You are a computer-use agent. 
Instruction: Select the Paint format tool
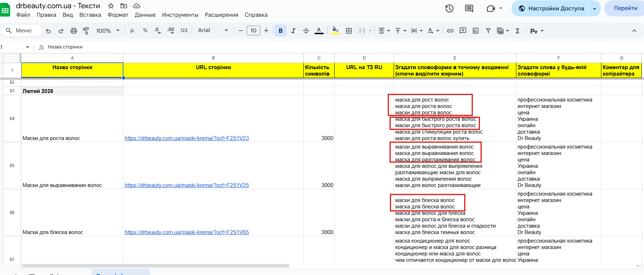[86, 31]
